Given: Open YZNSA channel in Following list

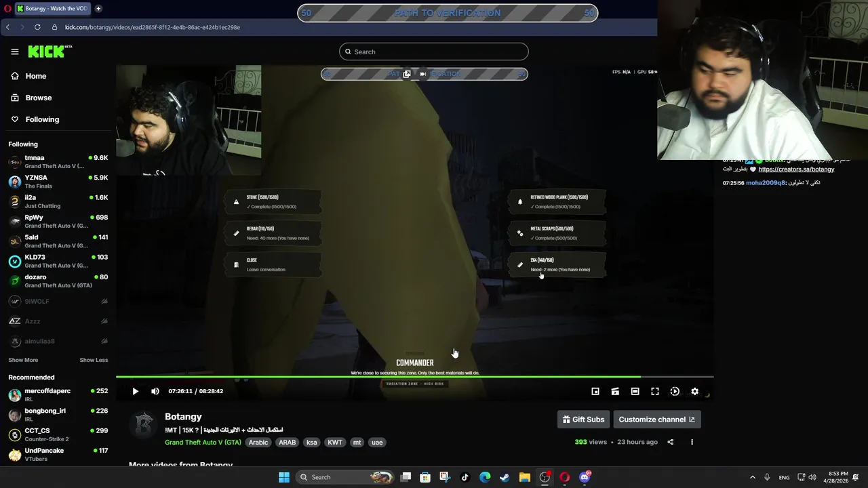Looking at the screenshot, I should pos(58,182).
